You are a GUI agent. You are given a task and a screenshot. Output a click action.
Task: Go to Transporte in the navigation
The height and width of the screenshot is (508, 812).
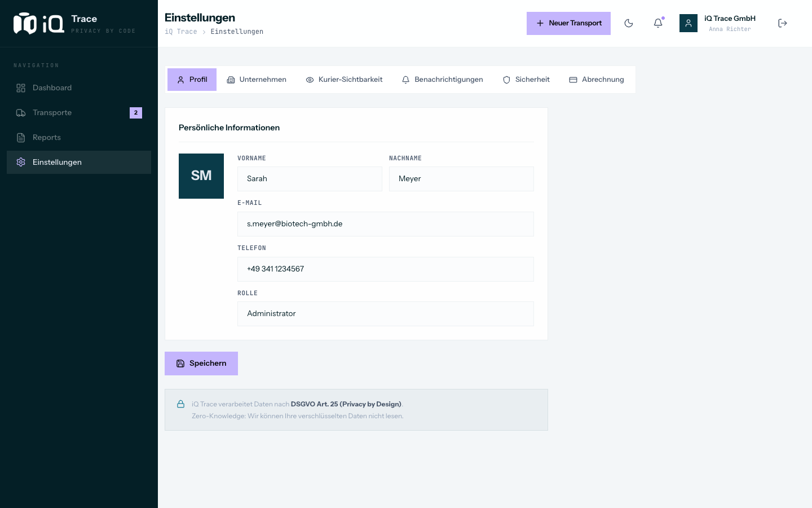tap(79, 113)
